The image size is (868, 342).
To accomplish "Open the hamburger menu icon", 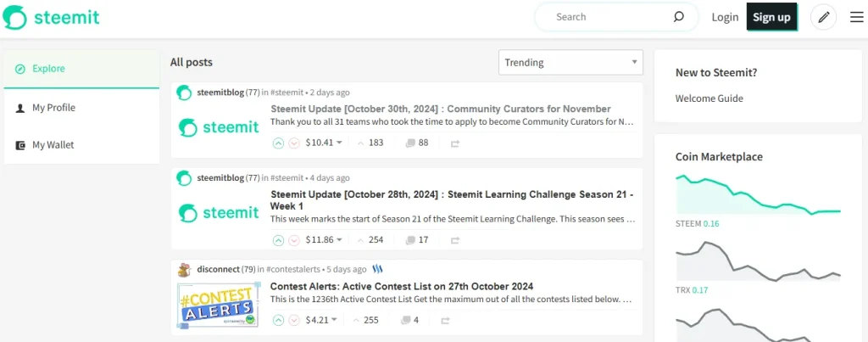I will click(x=856, y=17).
